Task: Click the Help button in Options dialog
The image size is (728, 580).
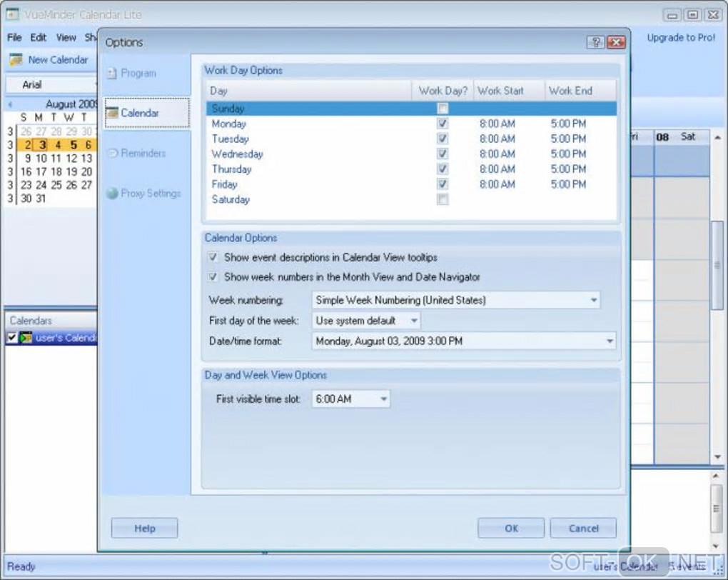Action: pyautogui.click(x=144, y=529)
